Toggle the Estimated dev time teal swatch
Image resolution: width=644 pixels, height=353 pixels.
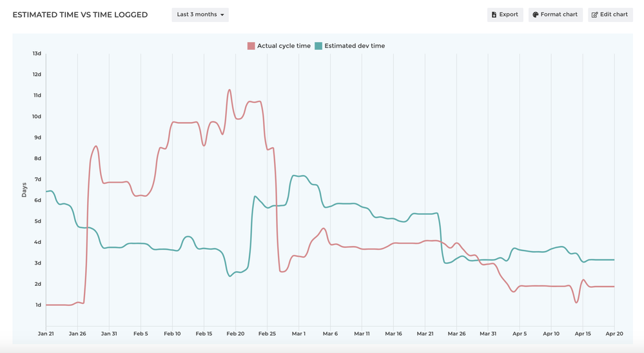coord(318,46)
